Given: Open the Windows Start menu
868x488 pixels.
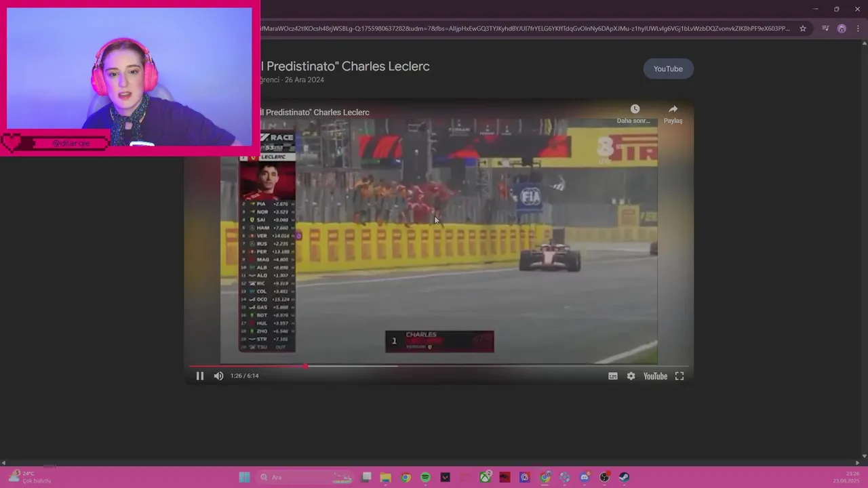Looking at the screenshot, I should [244, 477].
